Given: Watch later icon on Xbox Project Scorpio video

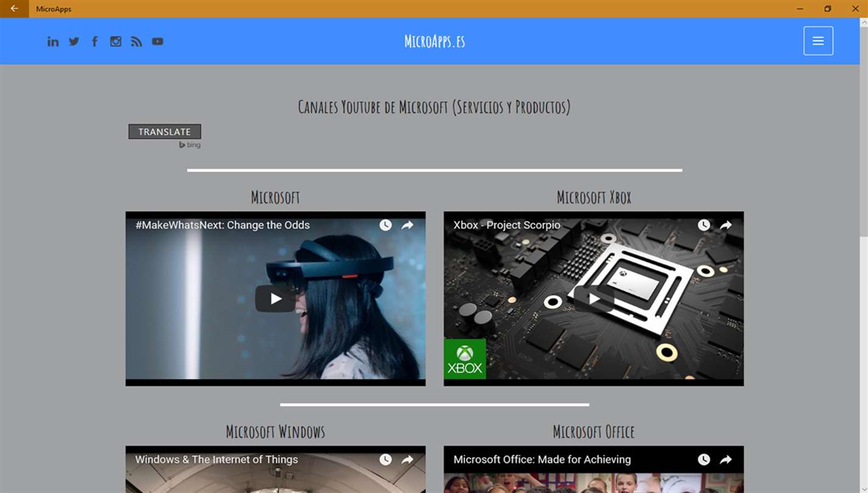Looking at the screenshot, I should point(704,225).
